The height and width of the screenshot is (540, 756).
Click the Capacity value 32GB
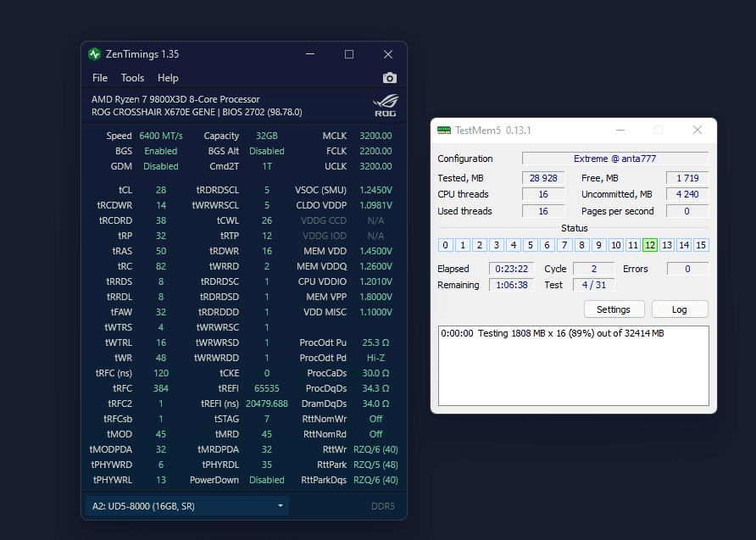[267, 136]
